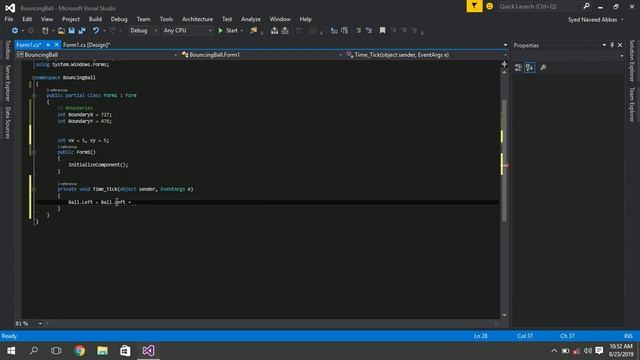Collapse the Form1 class outline region
This screenshot has width=640, height=360.
click(34, 96)
